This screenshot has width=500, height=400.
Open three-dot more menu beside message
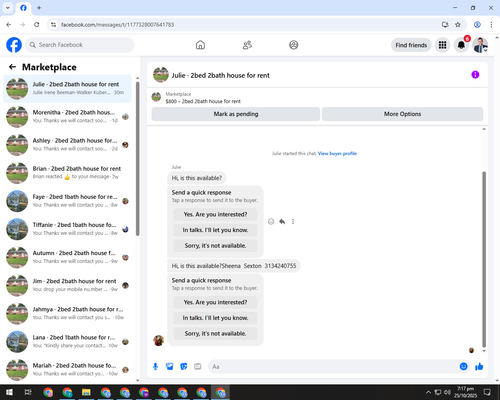[293, 221]
